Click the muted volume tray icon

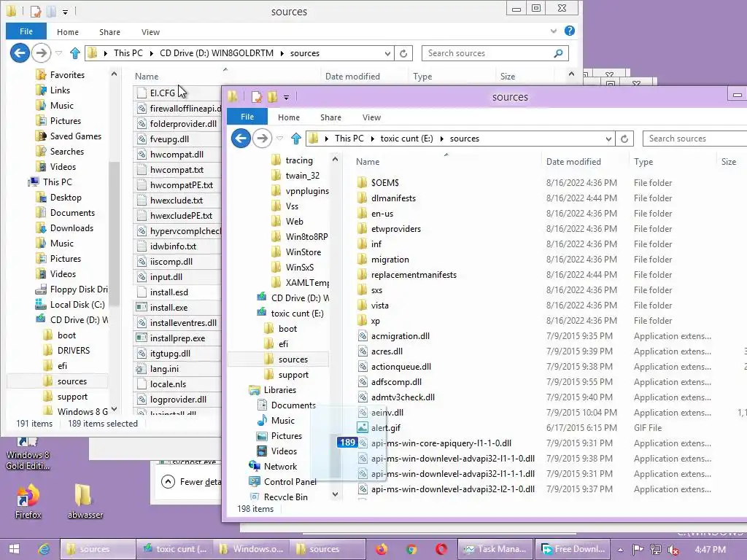point(673,550)
